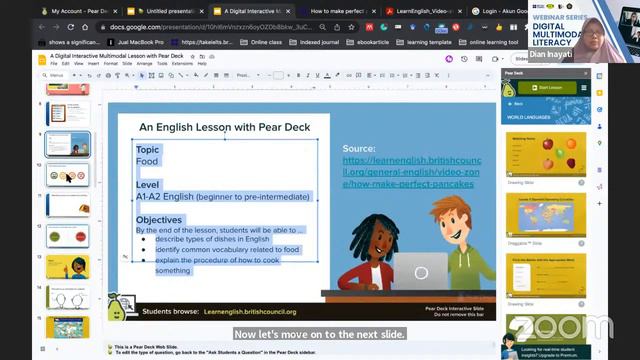The image size is (640, 360).
Task: Click the Undo icon in Slides toolbar
Action: tap(89, 76)
